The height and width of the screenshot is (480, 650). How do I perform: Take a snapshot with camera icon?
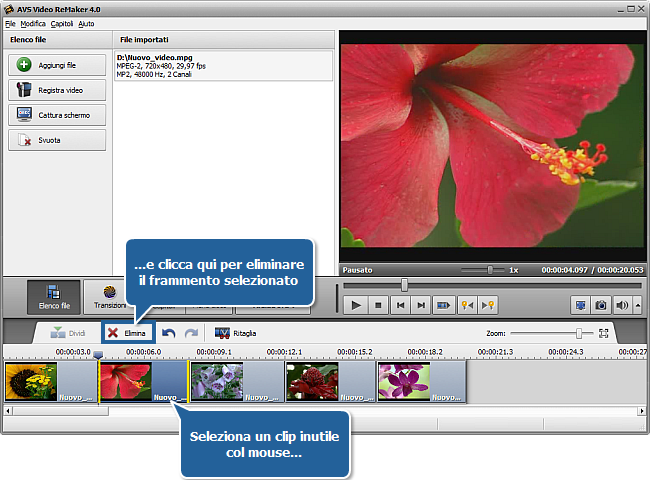click(x=602, y=304)
